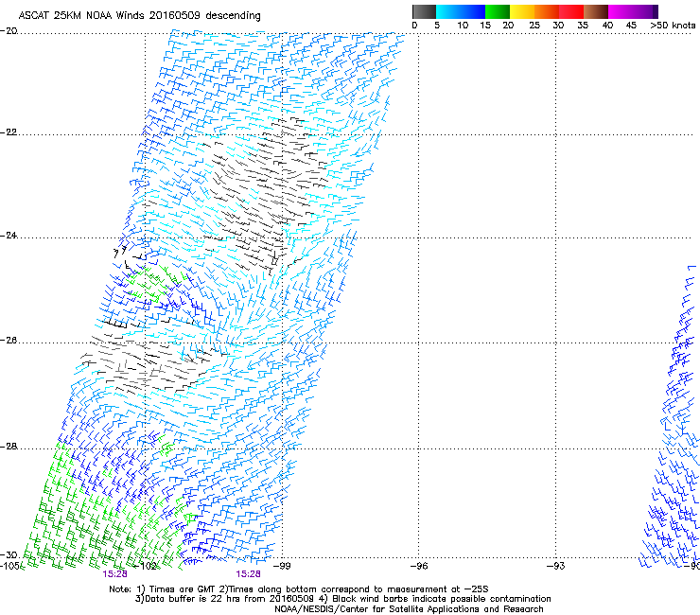Viewport: 700px width, 615px height.
Task: Click the green 15-20 knots legend swatch
Action: click(498, 11)
